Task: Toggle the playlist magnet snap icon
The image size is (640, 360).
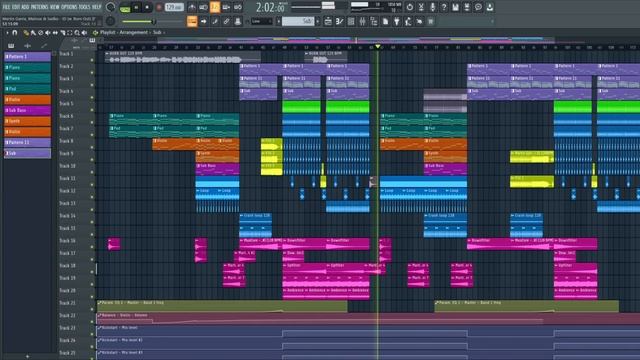Action: coord(15,33)
